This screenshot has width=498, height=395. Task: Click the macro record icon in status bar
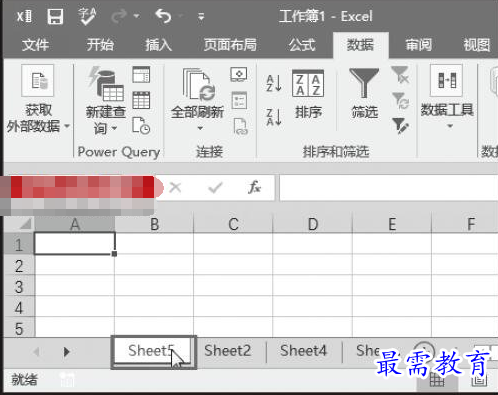coord(67,379)
